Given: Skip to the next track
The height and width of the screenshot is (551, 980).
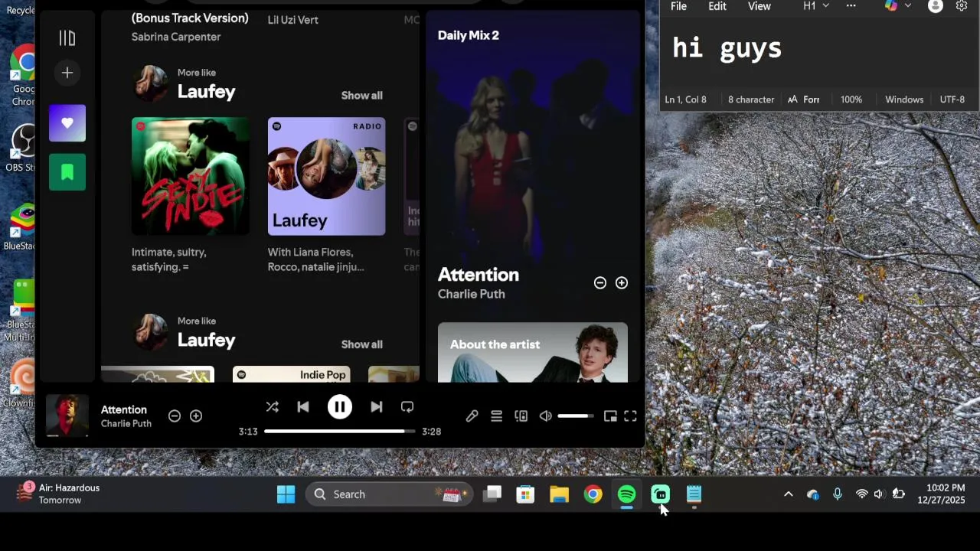Looking at the screenshot, I should pyautogui.click(x=376, y=407).
